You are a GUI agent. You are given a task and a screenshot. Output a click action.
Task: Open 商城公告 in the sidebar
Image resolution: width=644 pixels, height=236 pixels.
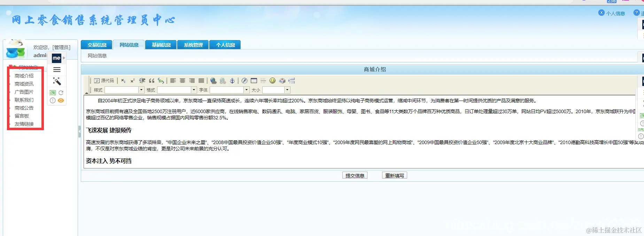[x=24, y=108]
